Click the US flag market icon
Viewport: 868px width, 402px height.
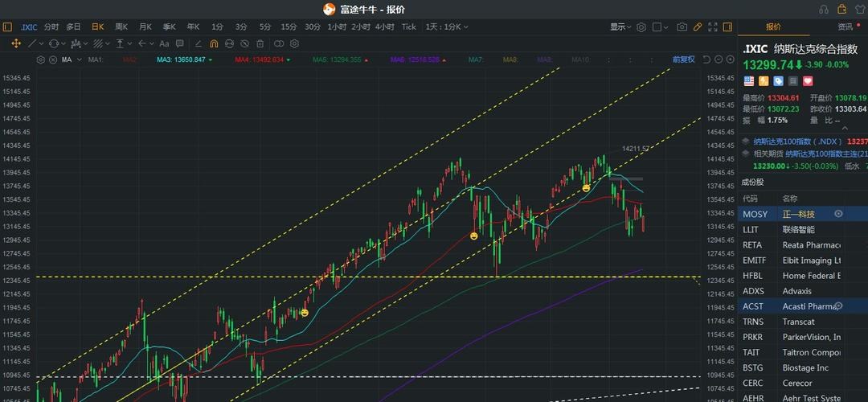point(749,81)
